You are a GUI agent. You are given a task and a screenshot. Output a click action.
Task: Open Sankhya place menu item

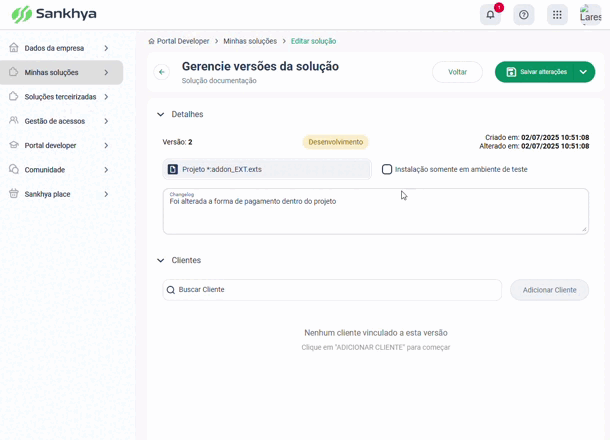(61, 194)
